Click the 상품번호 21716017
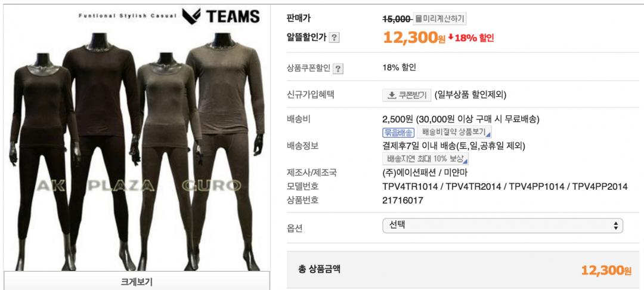The height and width of the screenshot is (290, 644). pyautogui.click(x=402, y=200)
